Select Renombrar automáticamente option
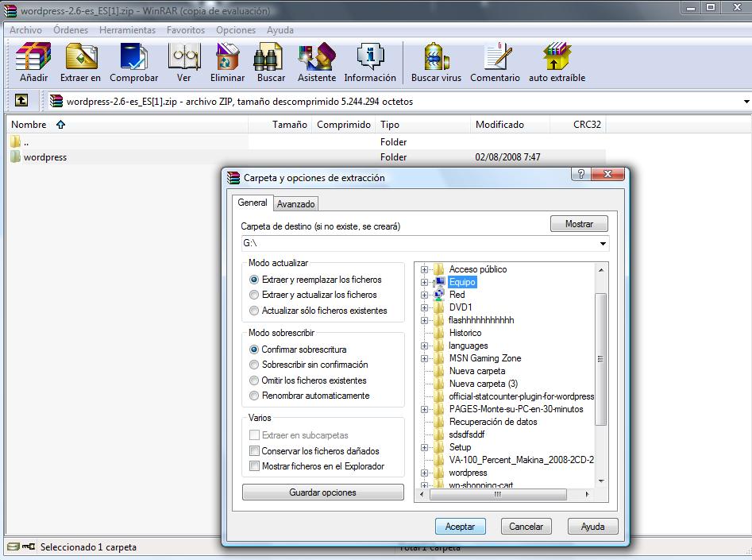Screen dimensions: 752x560 click(x=254, y=396)
